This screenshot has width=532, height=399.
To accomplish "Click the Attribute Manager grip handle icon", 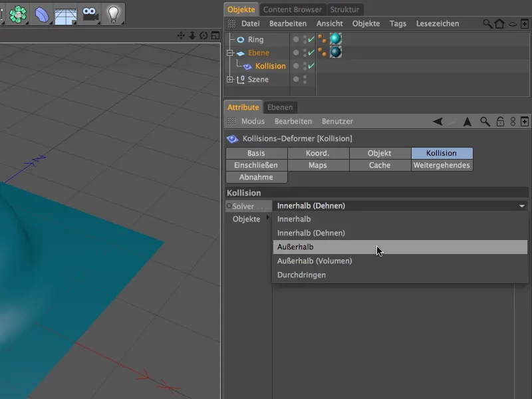I will point(231,121).
